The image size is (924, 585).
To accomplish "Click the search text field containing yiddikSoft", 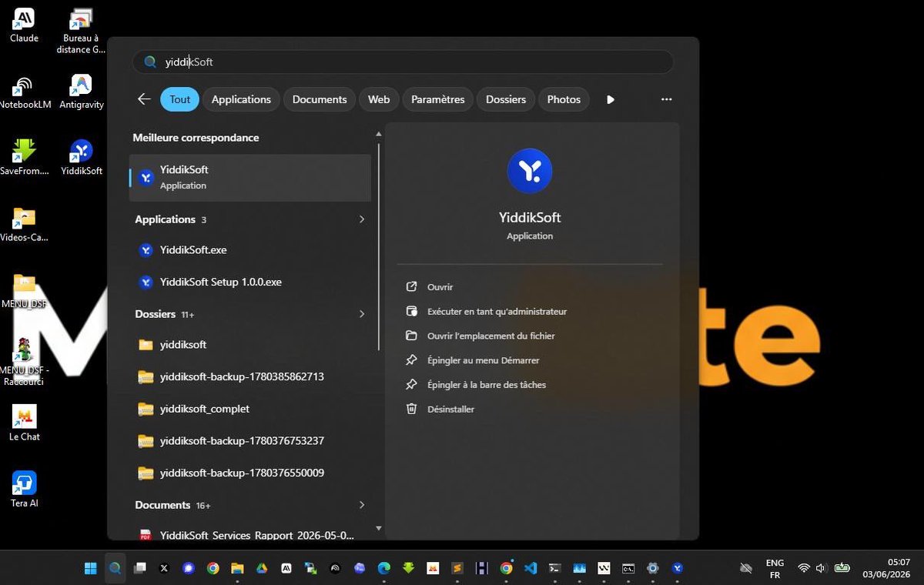I will point(403,62).
